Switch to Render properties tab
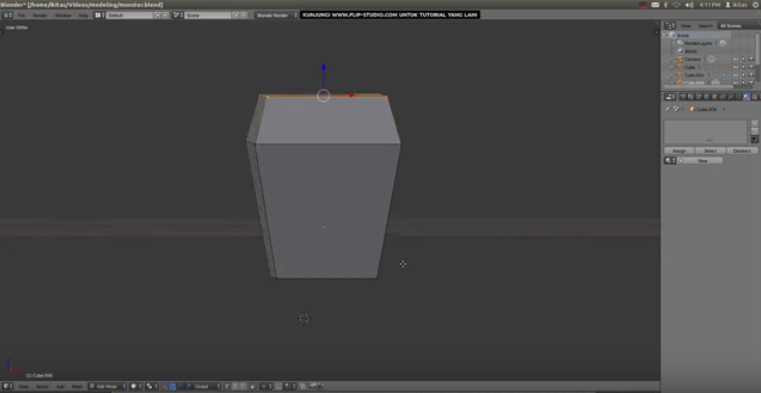Screen dimensions: 761x393 (683, 97)
